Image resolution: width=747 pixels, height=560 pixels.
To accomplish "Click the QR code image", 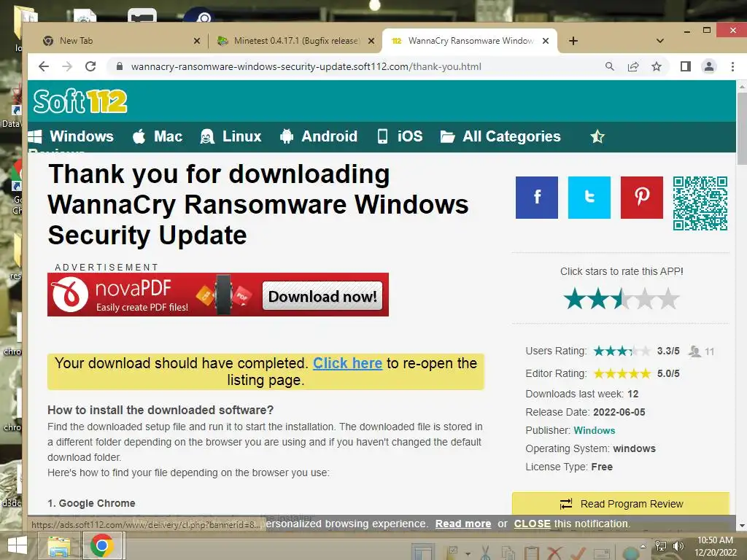I will coord(700,203).
